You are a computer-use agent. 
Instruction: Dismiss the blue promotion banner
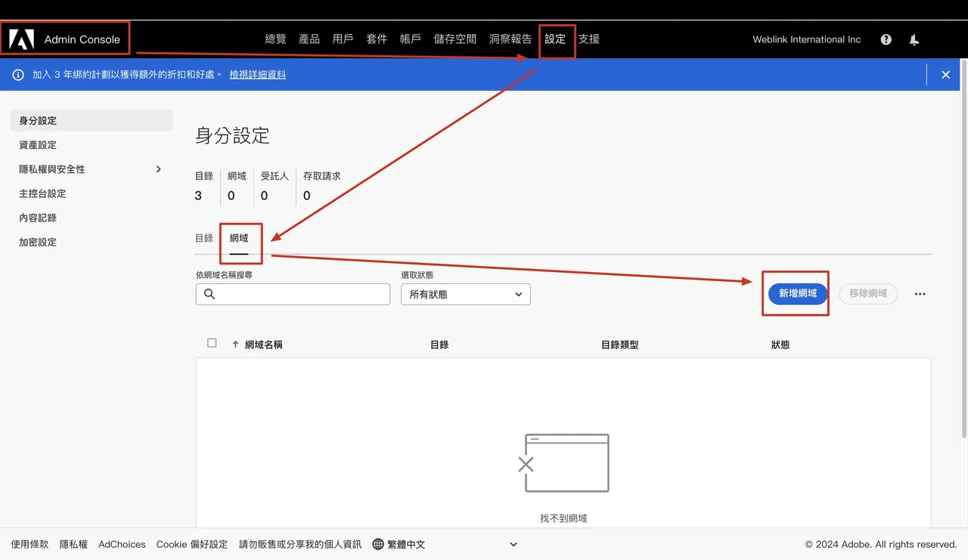(945, 75)
